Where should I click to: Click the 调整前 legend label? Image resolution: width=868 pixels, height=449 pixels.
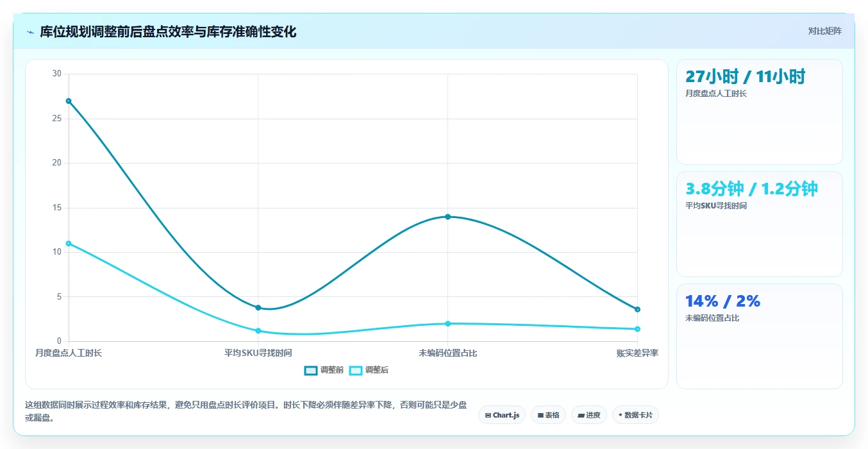click(332, 370)
